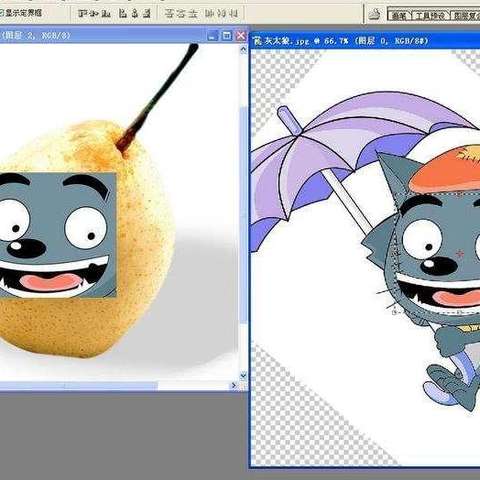Select the 图层复合 palette tab
This screenshot has width=480, height=480.
[466, 15]
